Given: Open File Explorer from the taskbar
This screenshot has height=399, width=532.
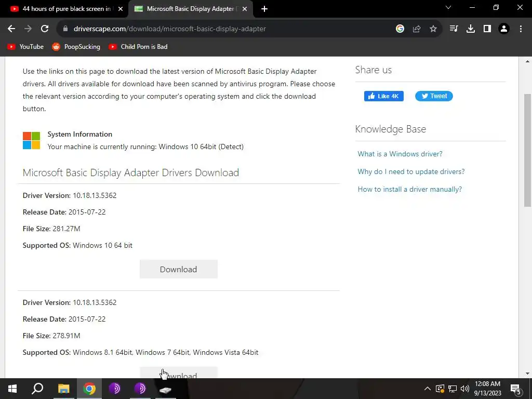Looking at the screenshot, I should pos(63,389).
